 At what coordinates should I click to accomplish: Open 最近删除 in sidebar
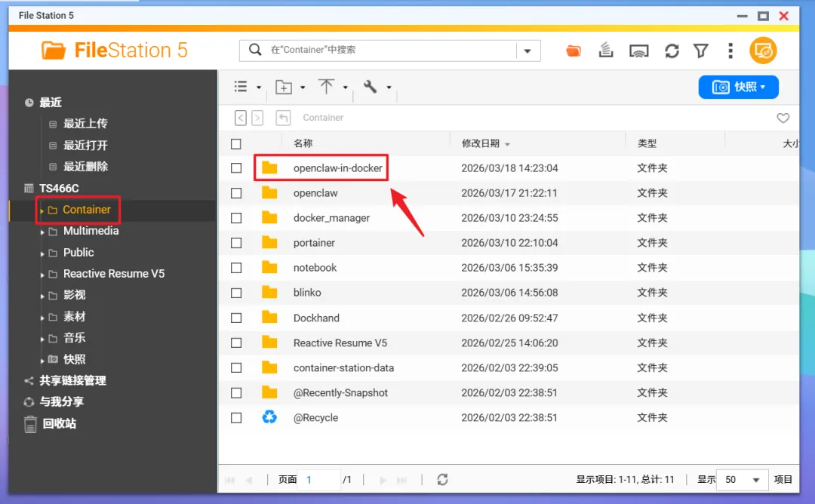point(85,167)
